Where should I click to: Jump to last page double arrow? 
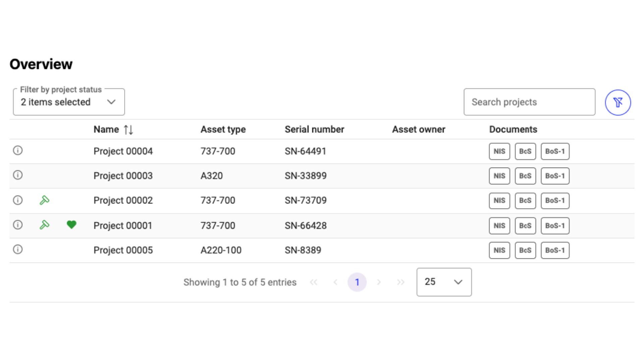coord(400,282)
